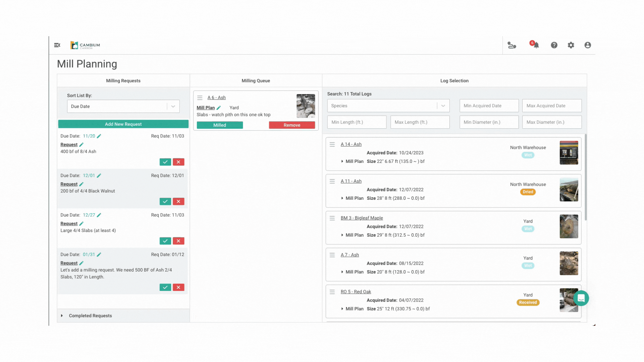
Task: Open the Species filter dropdown
Action: coord(388,106)
